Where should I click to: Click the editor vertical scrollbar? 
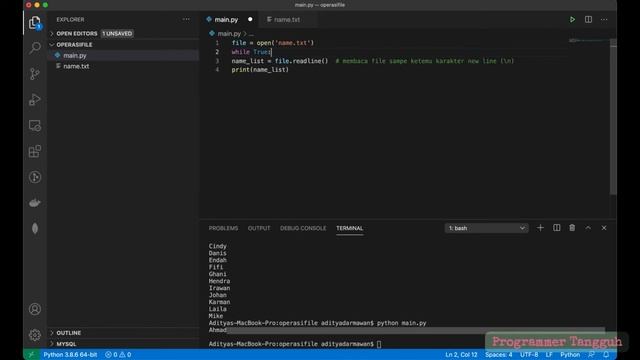[x=613, y=118]
